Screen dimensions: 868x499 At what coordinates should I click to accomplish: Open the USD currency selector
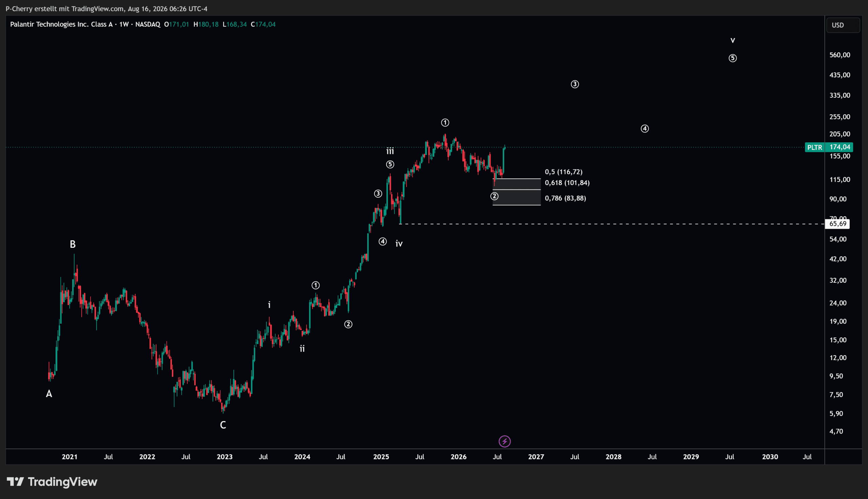[843, 25]
